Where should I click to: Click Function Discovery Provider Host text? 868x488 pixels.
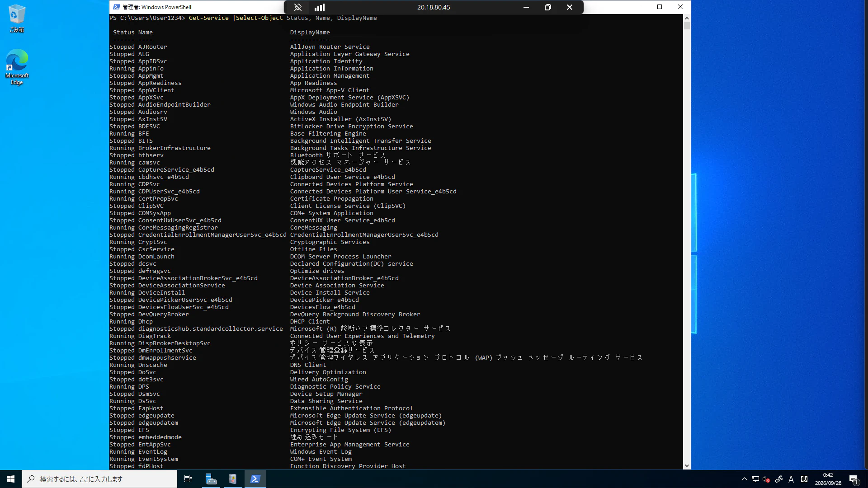click(348, 466)
